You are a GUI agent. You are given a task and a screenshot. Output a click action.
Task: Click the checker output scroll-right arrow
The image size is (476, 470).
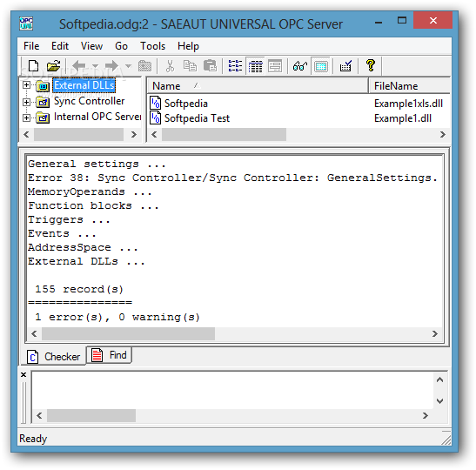[435, 334]
